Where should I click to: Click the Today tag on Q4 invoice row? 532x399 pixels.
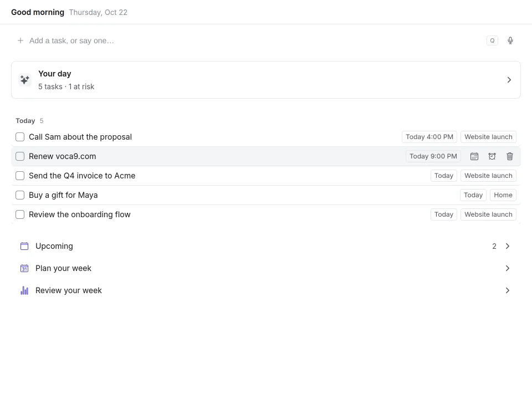coord(444,176)
